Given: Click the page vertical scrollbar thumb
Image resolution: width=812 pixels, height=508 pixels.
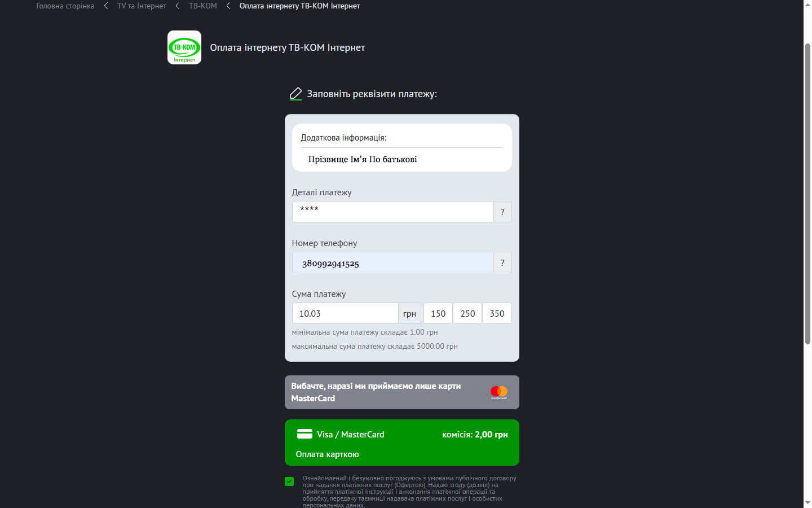Looking at the screenshot, I should 807,193.
